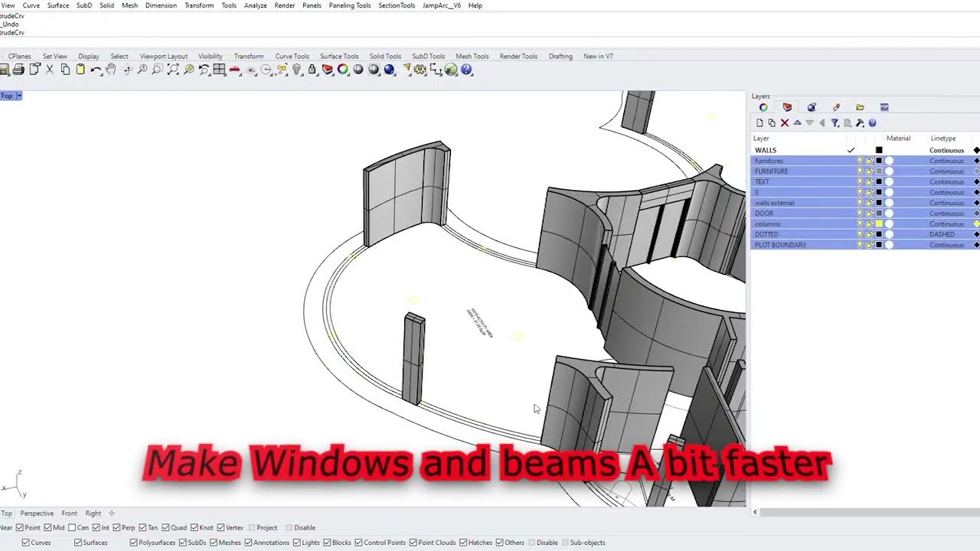Click the gear Options icon in toolbar

coord(420,70)
